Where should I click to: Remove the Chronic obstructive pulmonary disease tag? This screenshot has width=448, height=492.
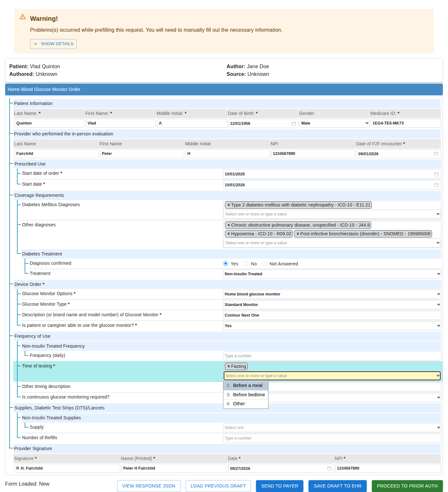point(229,225)
